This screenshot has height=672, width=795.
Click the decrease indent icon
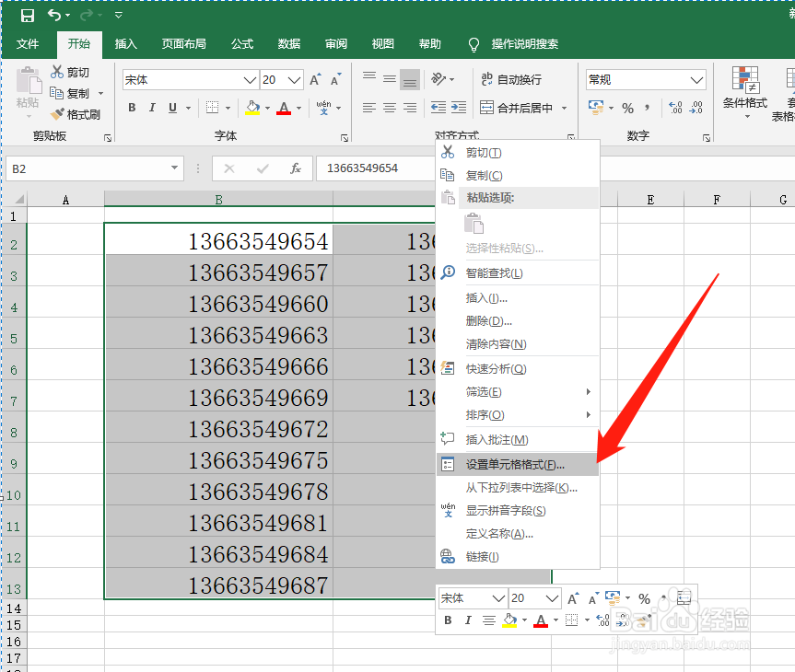pos(438,108)
